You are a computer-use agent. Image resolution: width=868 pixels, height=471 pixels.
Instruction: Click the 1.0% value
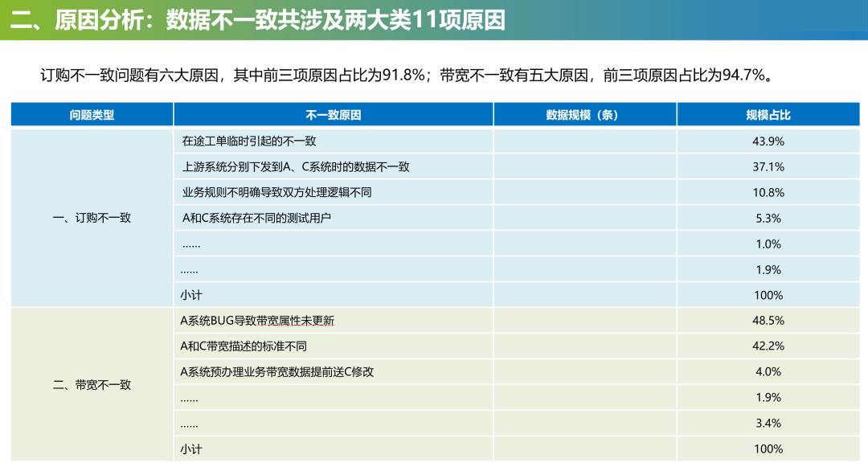[x=768, y=244]
